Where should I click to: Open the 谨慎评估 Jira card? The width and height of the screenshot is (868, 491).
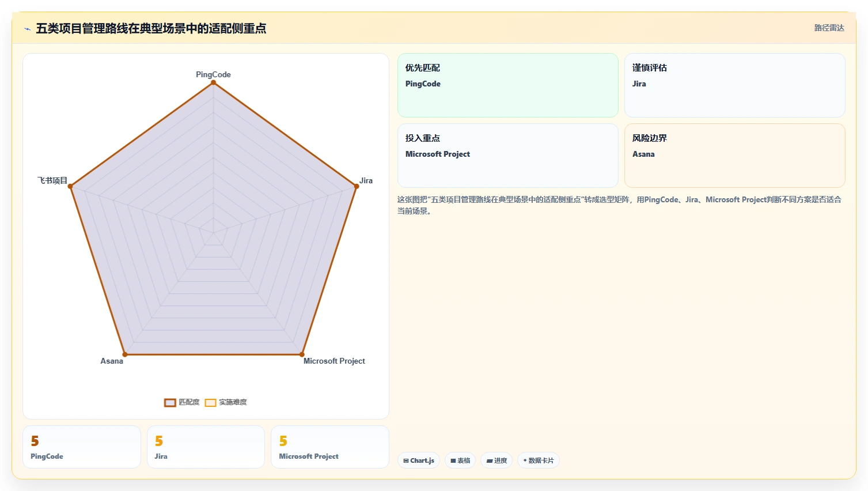(735, 85)
